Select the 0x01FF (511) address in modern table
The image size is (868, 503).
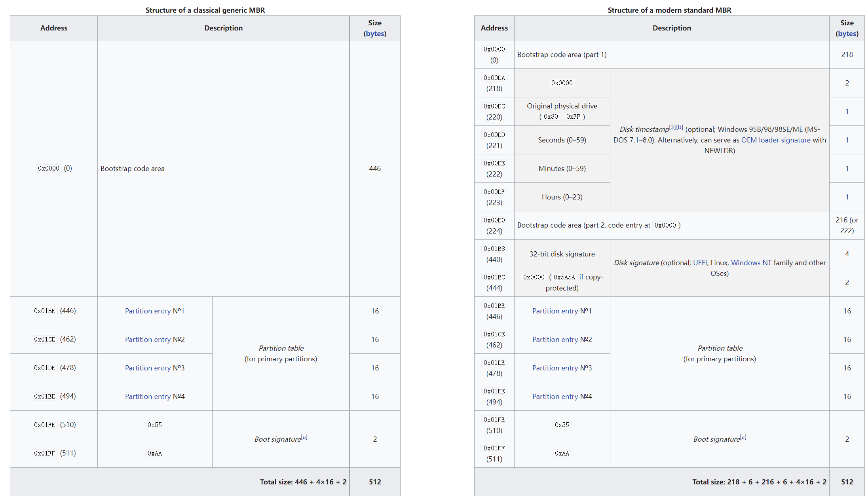(494, 454)
